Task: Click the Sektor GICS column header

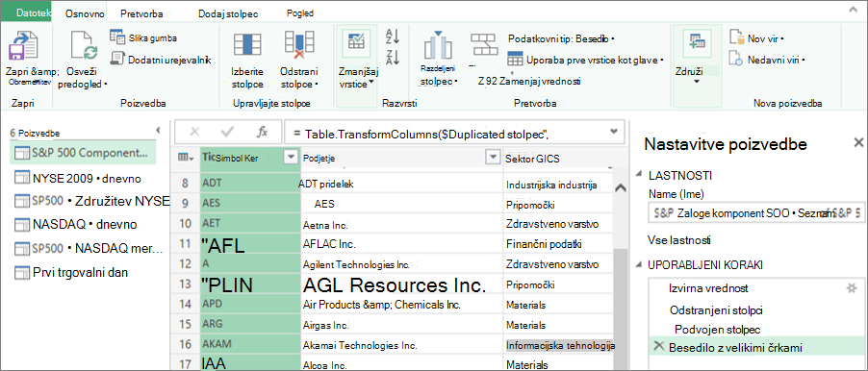Action: click(x=558, y=159)
